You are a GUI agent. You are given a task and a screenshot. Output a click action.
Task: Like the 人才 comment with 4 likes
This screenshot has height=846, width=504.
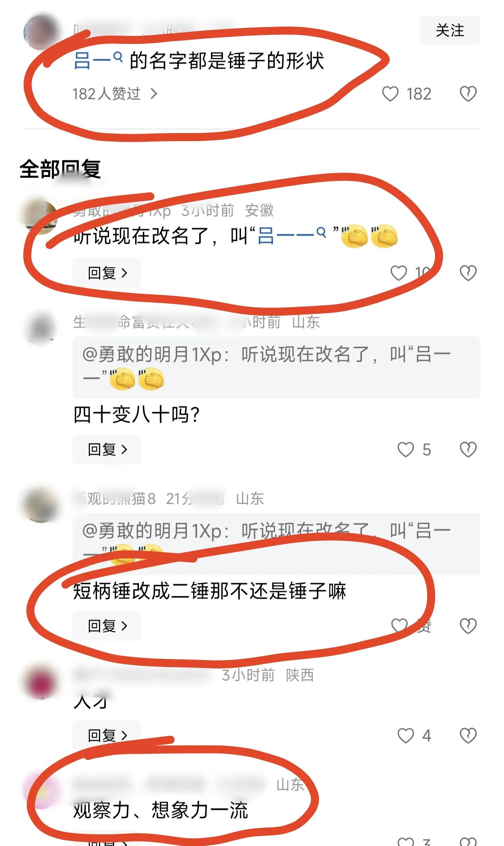[x=406, y=736]
